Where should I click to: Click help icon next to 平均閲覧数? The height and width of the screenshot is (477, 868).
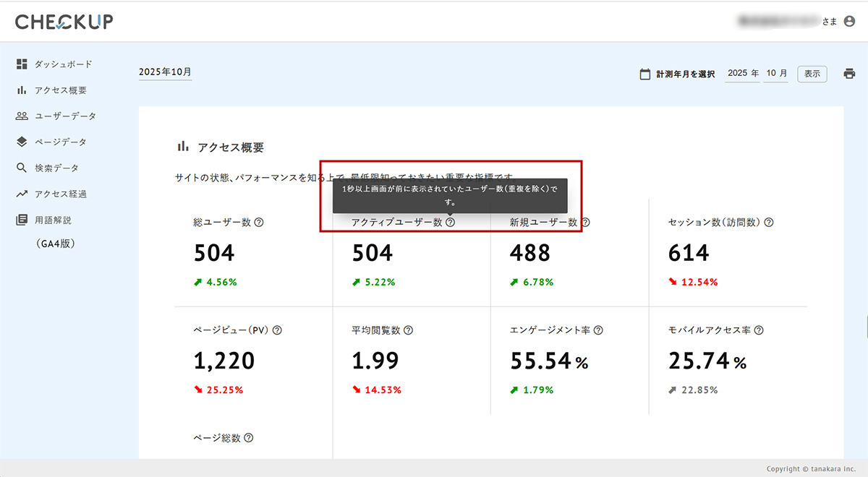point(408,330)
